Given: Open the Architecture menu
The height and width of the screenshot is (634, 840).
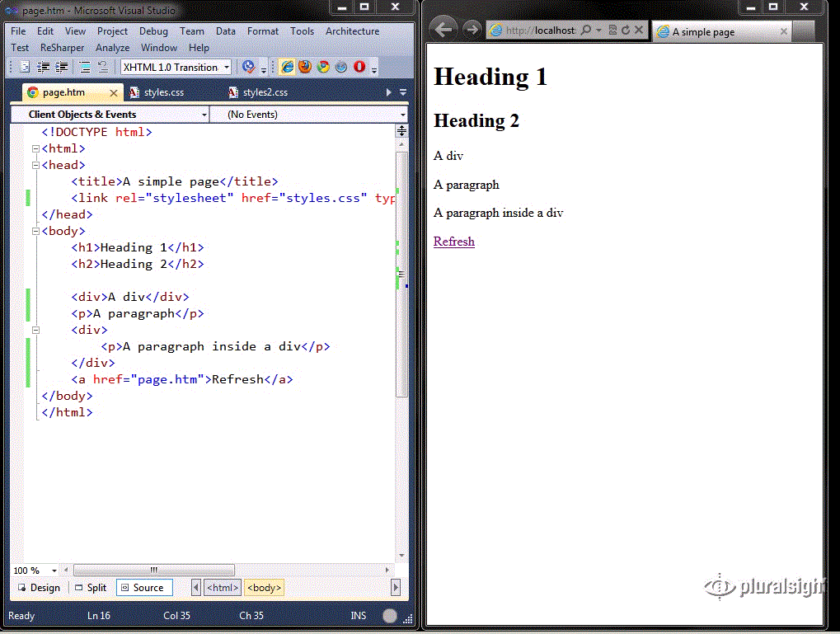Looking at the screenshot, I should [x=352, y=31].
